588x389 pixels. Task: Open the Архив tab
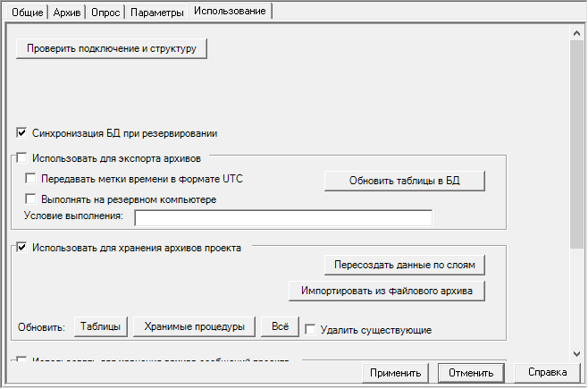tap(67, 12)
